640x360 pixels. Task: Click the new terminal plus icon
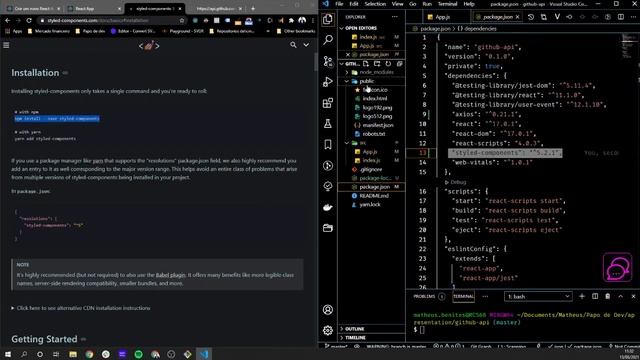coord(582,296)
